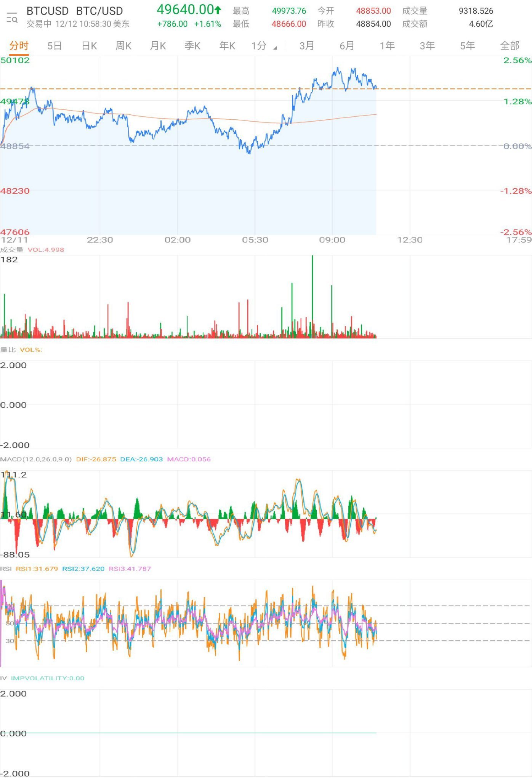Click the 量比 VOL% indicator label

coord(21,350)
